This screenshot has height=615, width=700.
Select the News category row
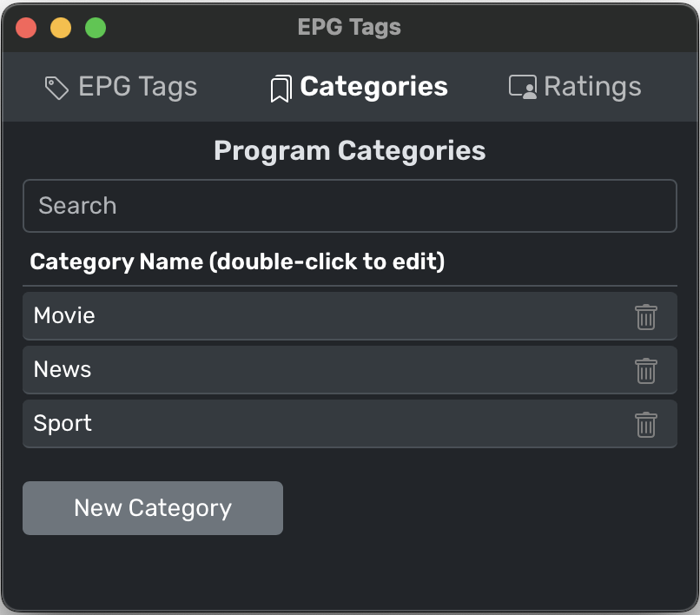pyautogui.click(x=349, y=370)
